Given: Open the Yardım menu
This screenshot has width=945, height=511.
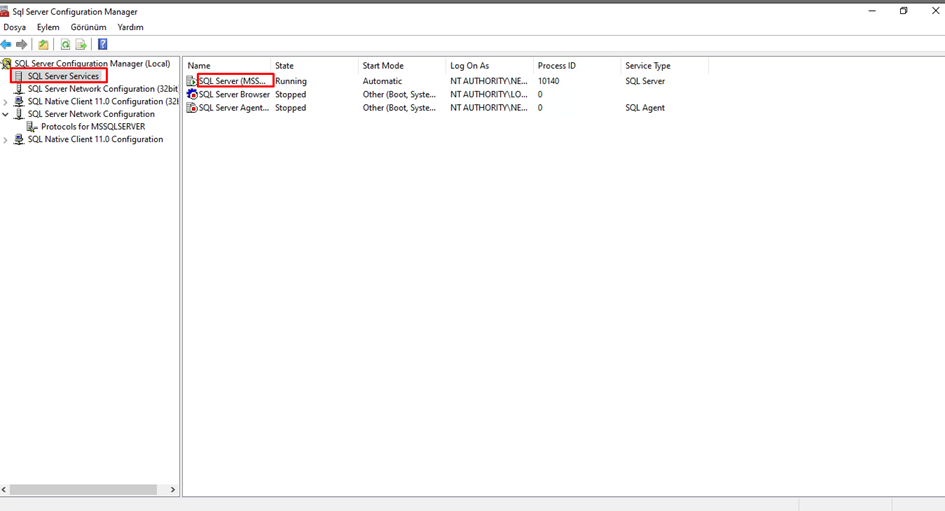Looking at the screenshot, I should [x=130, y=27].
